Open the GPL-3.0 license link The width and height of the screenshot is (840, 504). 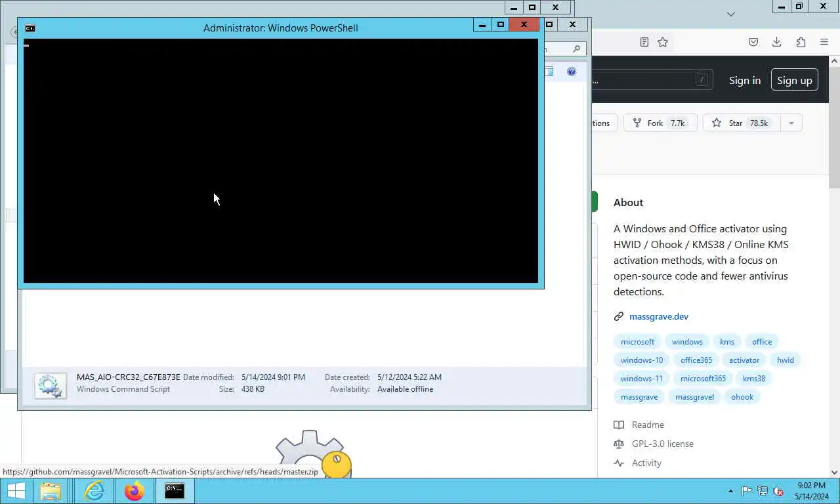(x=662, y=444)
